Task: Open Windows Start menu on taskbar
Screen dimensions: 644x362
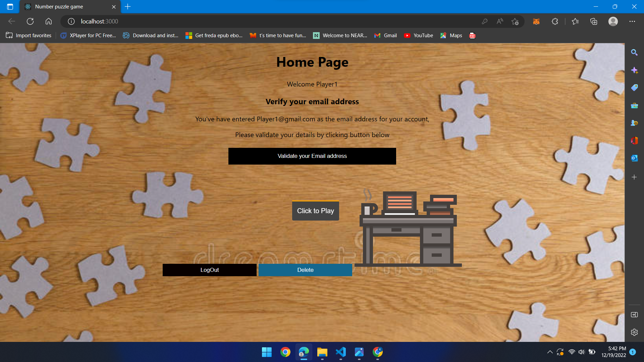Action: [x=267, y=352]
